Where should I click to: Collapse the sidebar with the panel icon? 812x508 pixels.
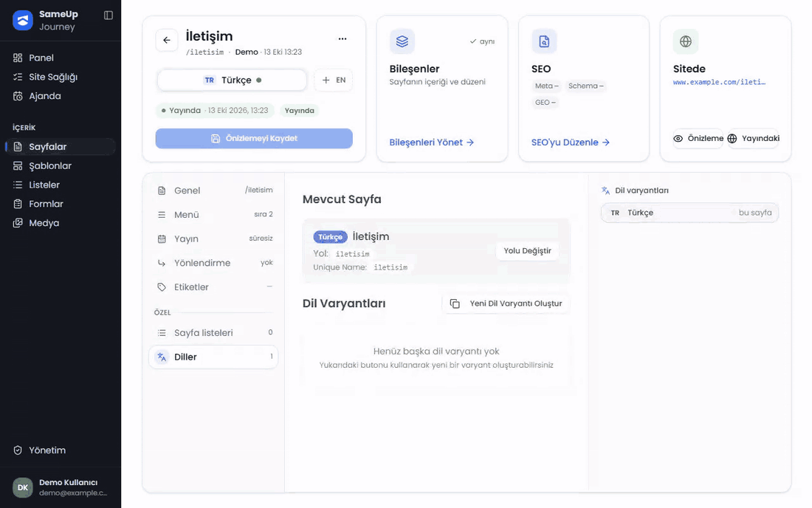109,16
